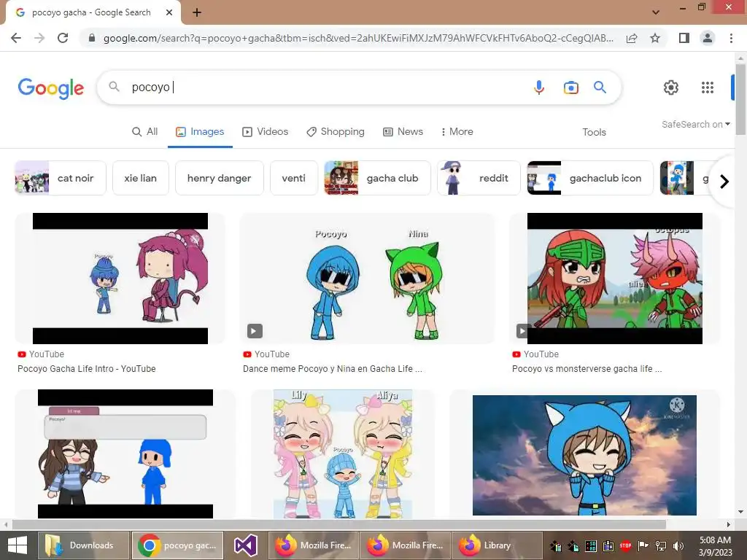Image resolution: width=747 pixels, height=560 pixels.
Task: Open the Pocoyo Gacha Life Intro thumbnail
Action: point(120,279)
